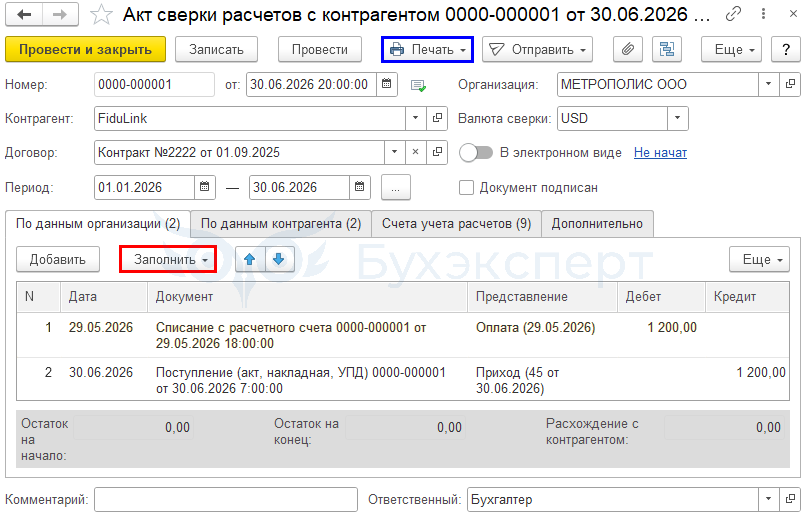
Task: Open calendar for document date field
Action: click(387, 84)
